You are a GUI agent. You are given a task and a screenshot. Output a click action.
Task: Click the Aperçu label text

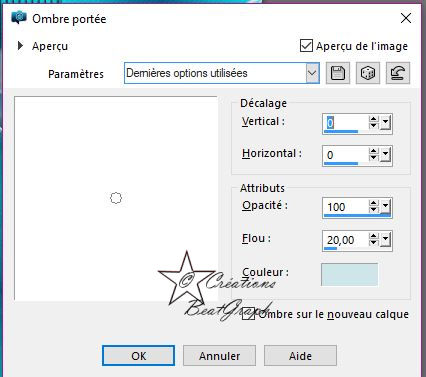coord(50,46)
